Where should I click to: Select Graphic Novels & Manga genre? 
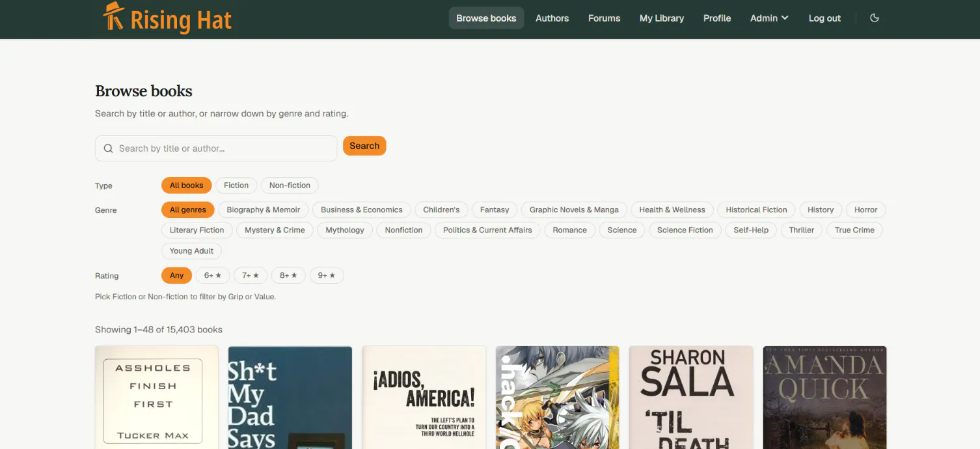[574, 210]
